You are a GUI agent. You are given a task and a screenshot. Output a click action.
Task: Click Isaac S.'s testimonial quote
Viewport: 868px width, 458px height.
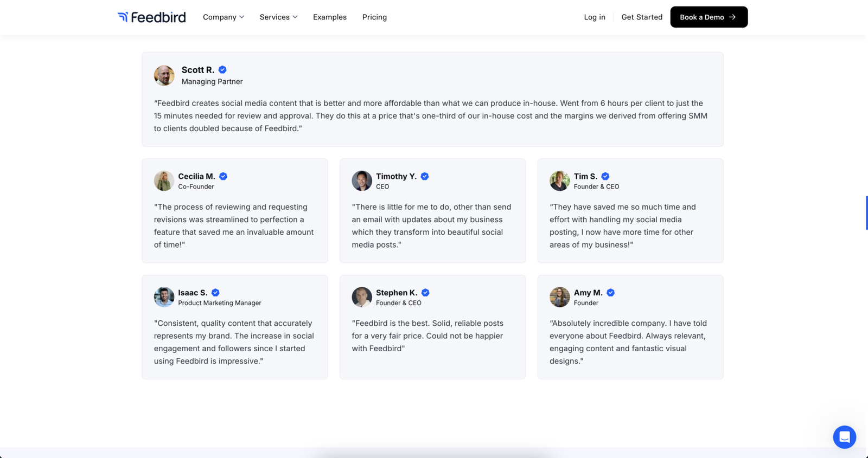pos(234,342)
